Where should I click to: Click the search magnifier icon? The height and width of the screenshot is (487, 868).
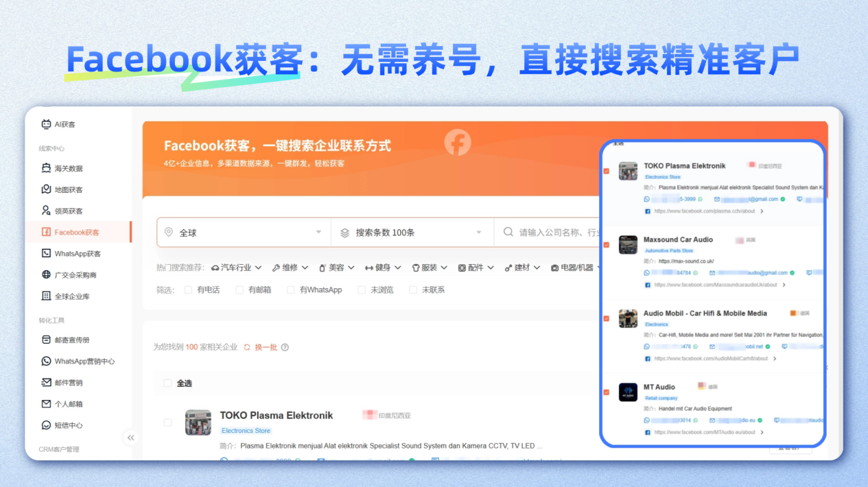click(508, 232)
